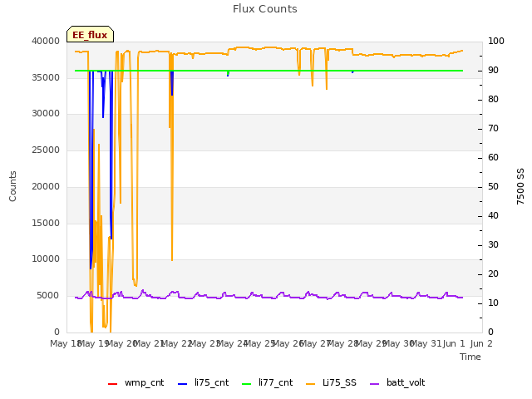Click the blue li75_cnt legend color marker

[x=183, y=384]
